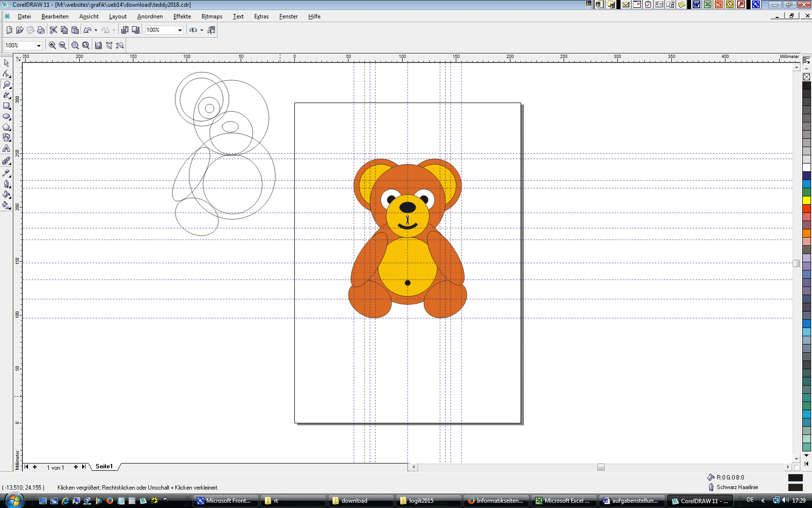Image resolution: width=812 pixels, height=508 pixels.
Task: Select the Polygon tool
Action: pyautogui.click(x=6, y=127)
